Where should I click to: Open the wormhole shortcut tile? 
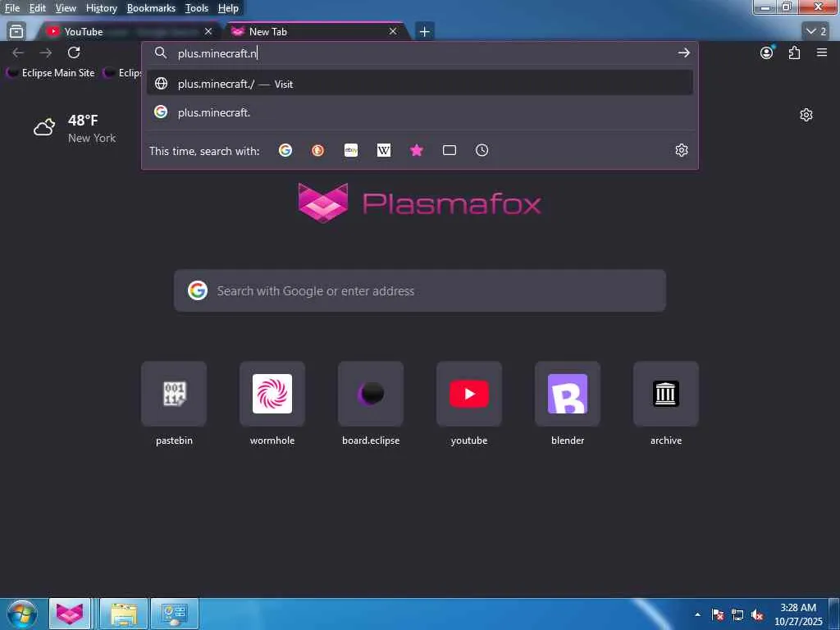tap(272, 394)
